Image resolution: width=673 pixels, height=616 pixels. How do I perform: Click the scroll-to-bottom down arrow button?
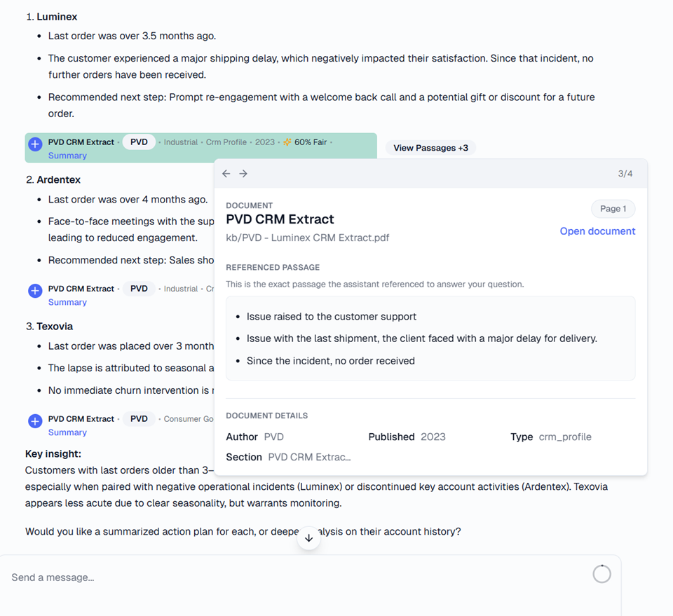308,538
